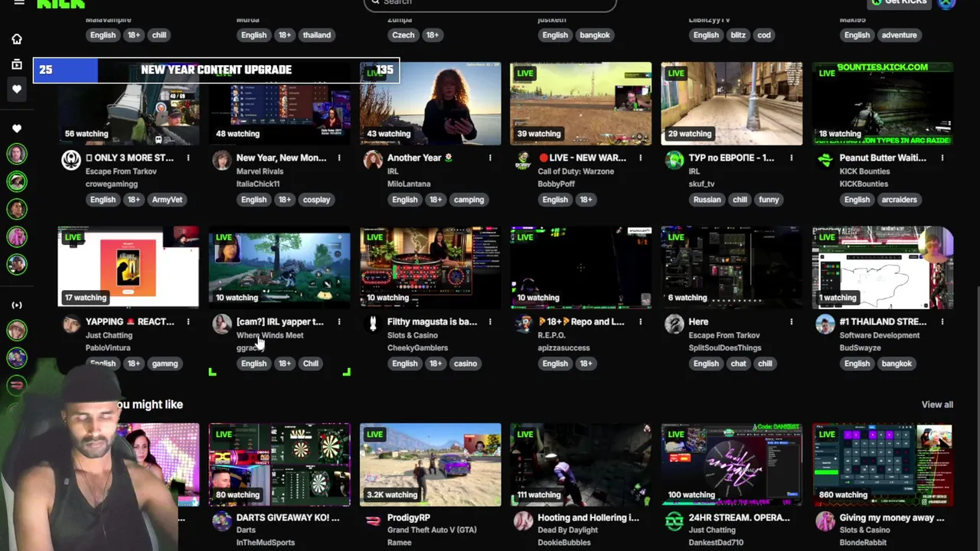Click the live broadcast icon in sidebar
Viewport: 980px width, 551px height.
click(17, 305)
